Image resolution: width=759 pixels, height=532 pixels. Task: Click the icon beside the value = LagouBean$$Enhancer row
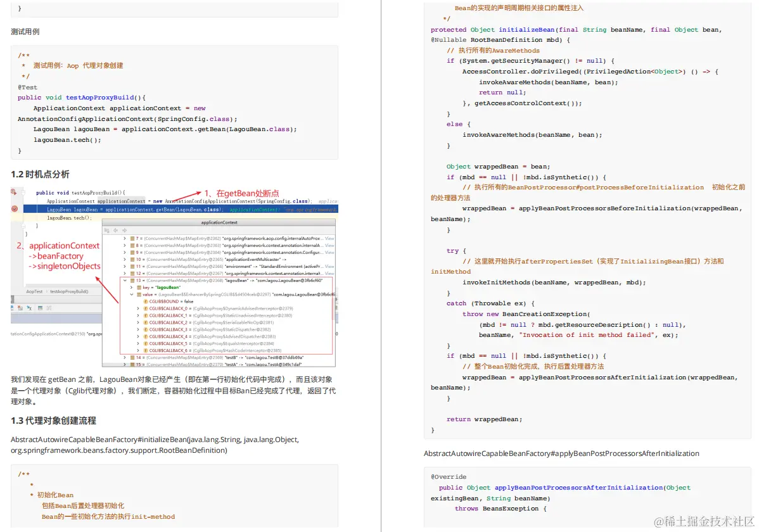point(139,294)
